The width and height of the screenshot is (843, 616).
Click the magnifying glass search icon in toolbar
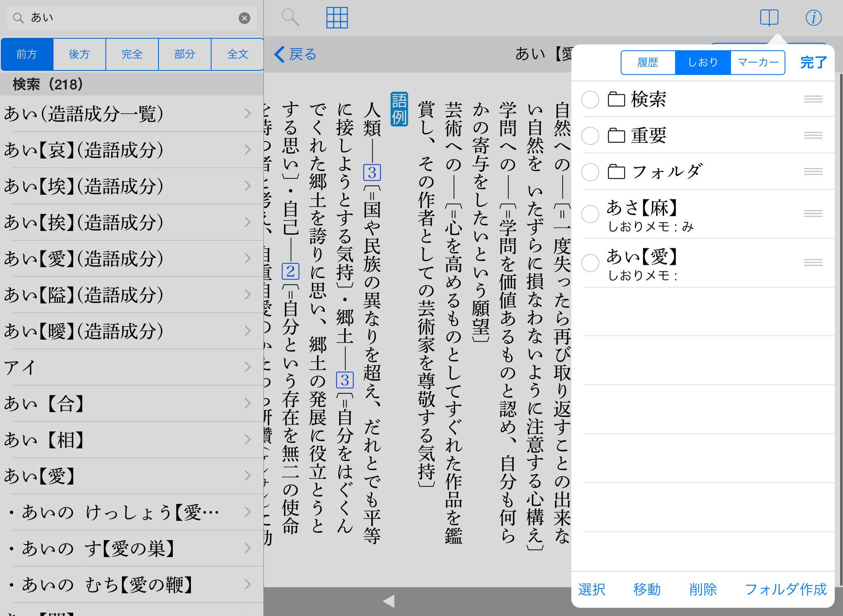coord(290,18)
